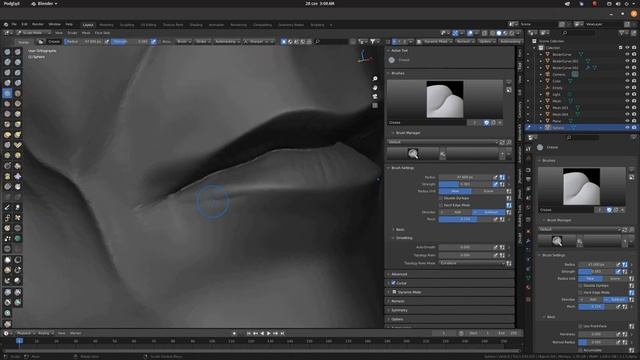Select the Flatten brush tool
The height and width of the screenshot is (360, 640).
7,104
